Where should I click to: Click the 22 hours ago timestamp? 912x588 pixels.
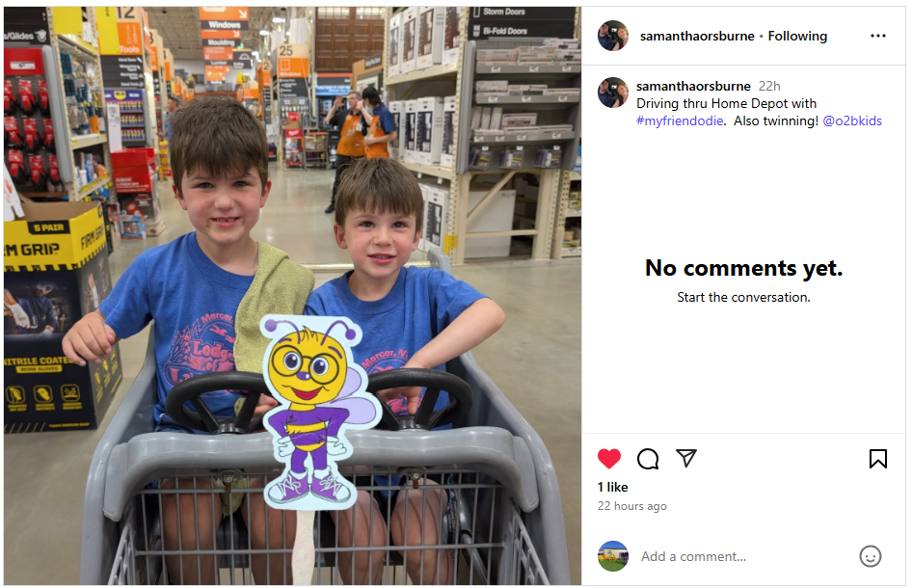[631, 506]
